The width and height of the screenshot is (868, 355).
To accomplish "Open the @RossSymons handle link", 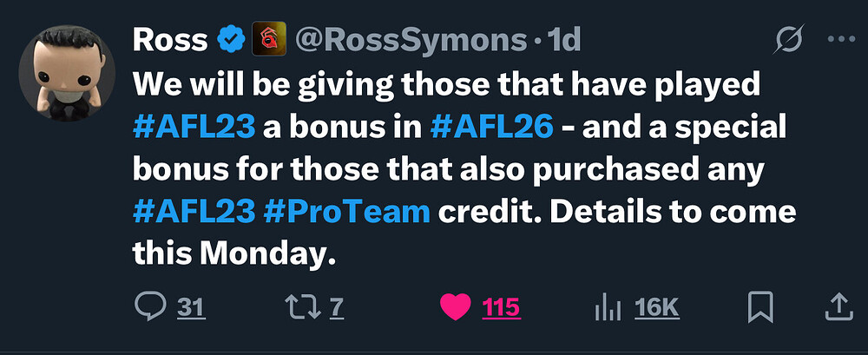I will pyautogui.click(x=411, y=40).
